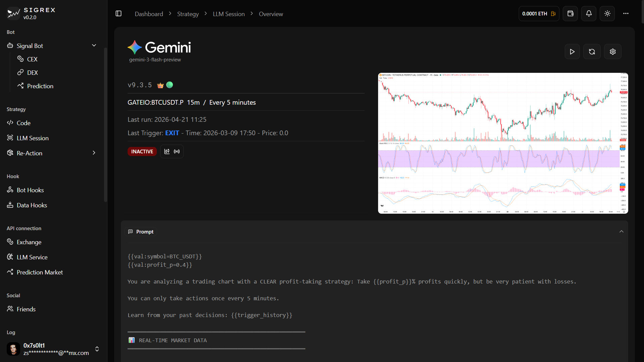This screenshot has width=644, height=362.
Task: Click the Prediction Market trend icon
Action: point(10,272)
